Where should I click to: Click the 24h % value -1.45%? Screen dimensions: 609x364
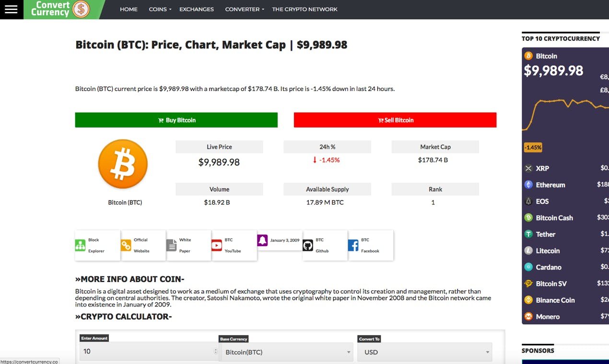(326, 160)
